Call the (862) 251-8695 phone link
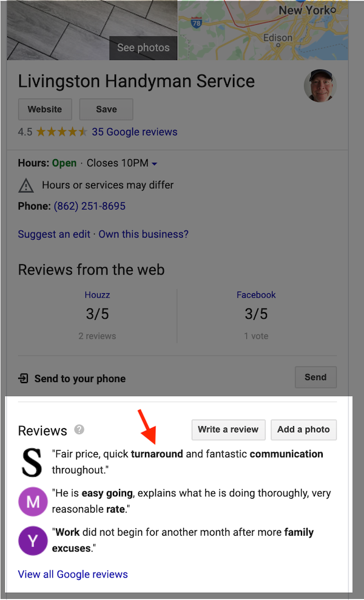Viewport: 364px width, 600px height. (89, 206)
